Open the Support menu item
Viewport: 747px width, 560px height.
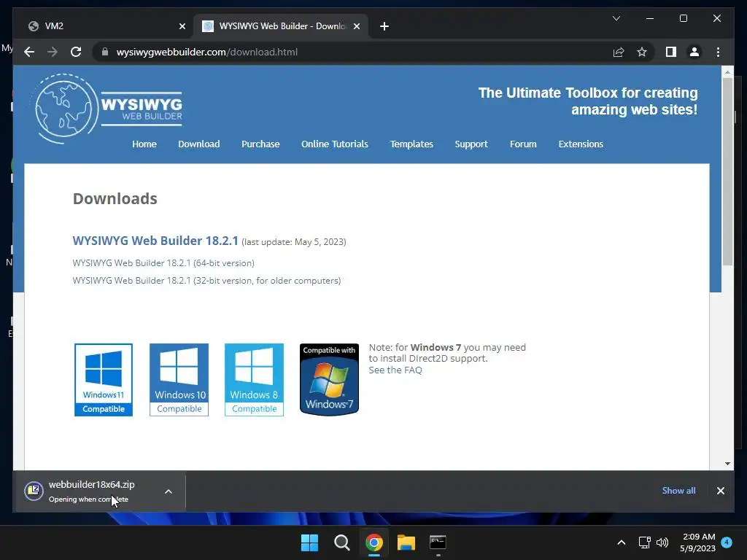click(471, 144)
